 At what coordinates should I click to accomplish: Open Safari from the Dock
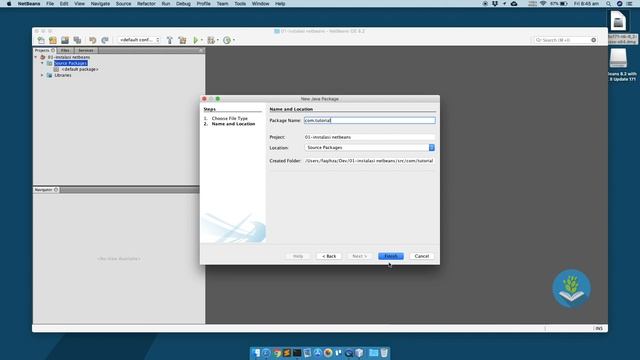[x=266, y=353]
